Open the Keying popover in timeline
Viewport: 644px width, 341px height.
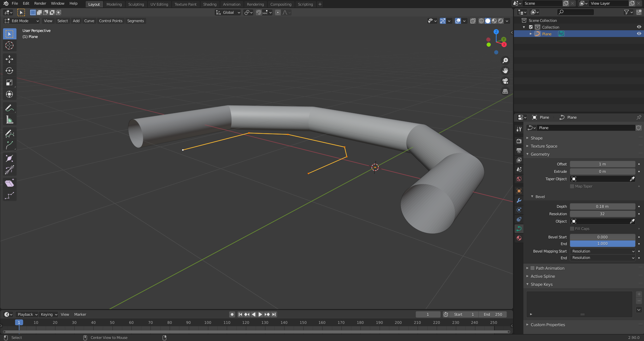49,314
